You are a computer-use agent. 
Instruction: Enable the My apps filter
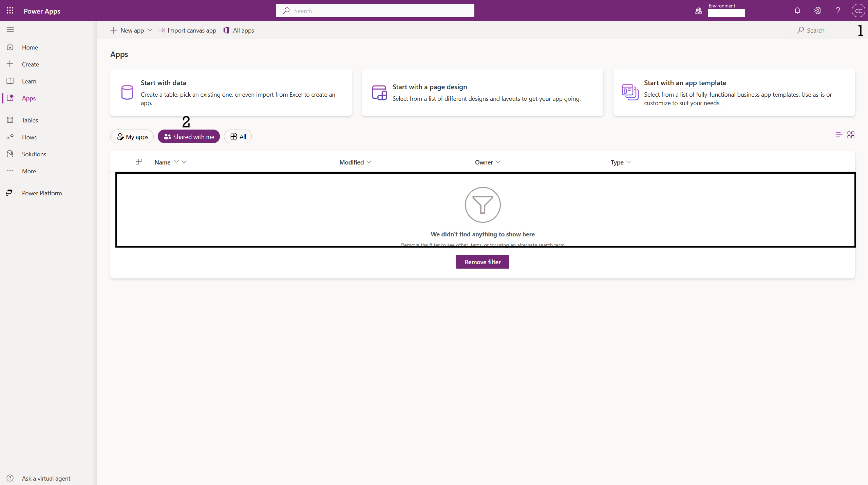132,136
